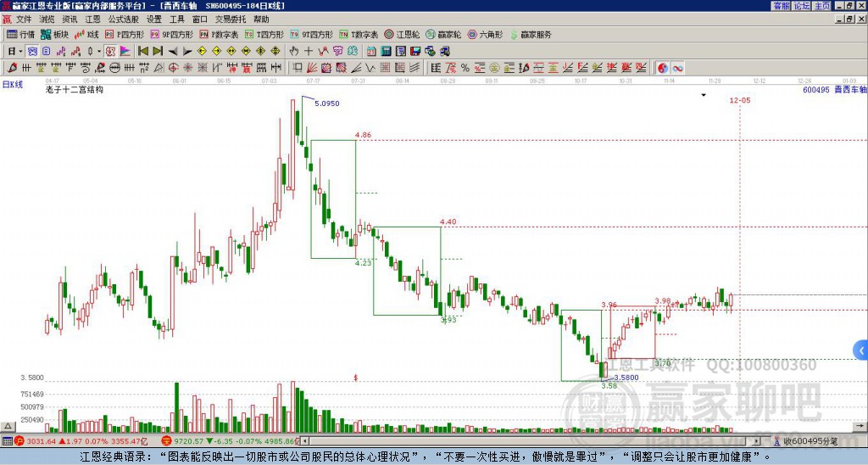Open the calendar icon in toolbar
Viewport: 868px width, 465px height.
(x=371, y=52)
